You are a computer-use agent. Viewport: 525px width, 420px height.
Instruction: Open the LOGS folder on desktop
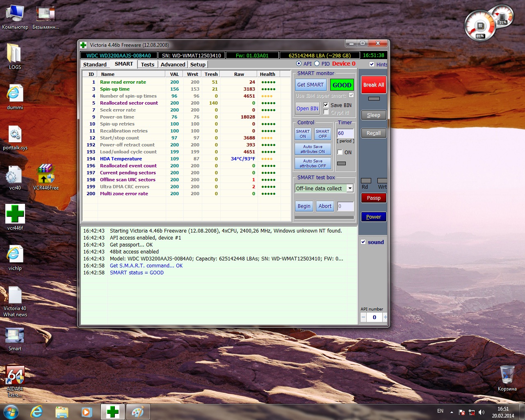pyautogui.click(x=15, y=56)
